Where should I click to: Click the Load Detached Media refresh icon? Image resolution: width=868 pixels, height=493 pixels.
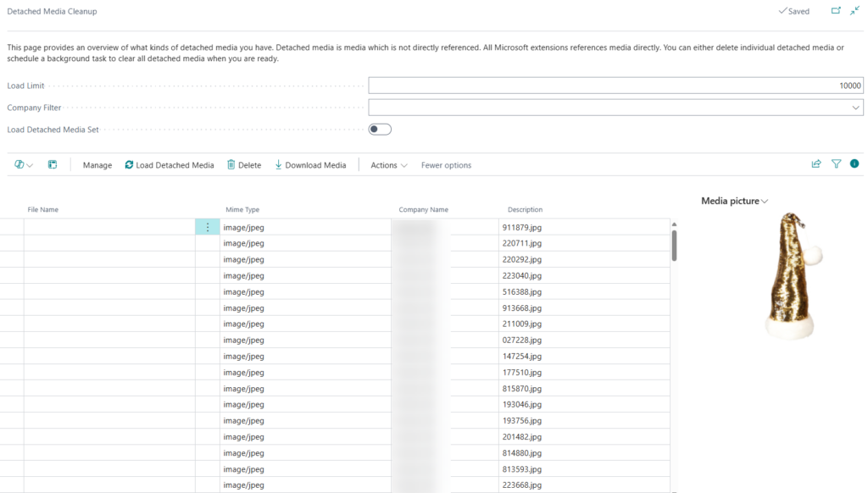(x=129, y=165)
